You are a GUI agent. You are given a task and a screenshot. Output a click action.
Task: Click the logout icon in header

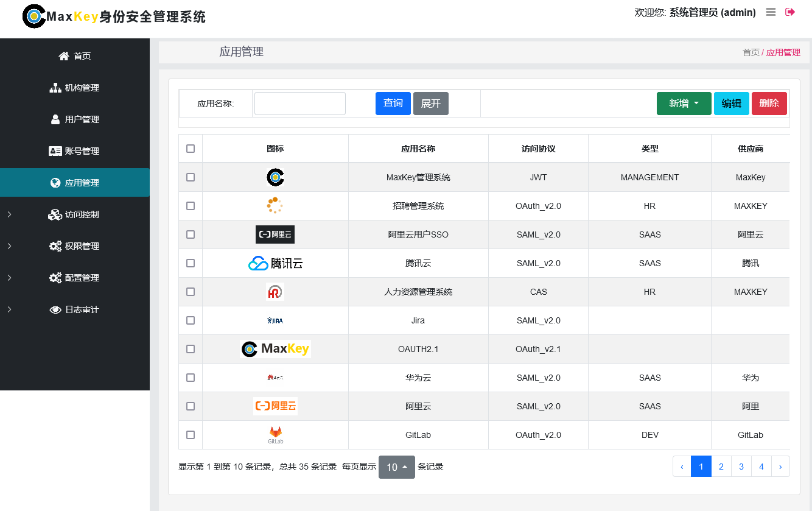pyautogui.click(x=790, y=12)
